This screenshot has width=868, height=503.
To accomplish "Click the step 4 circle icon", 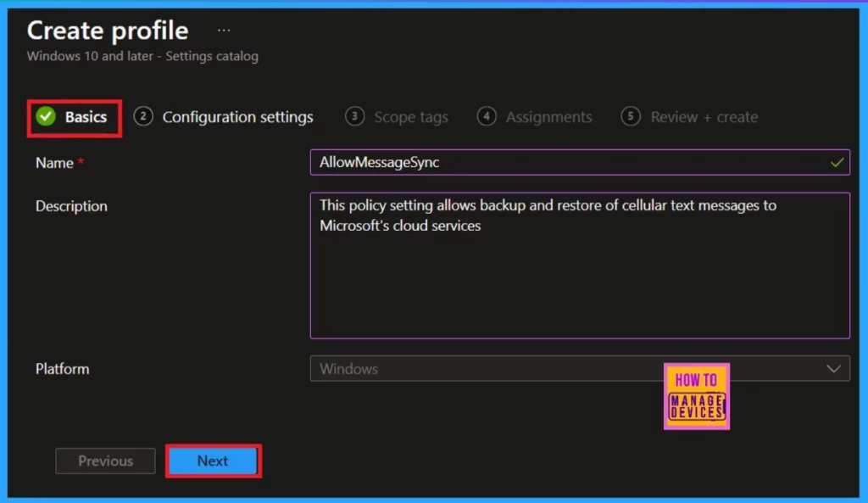I will point(487,116).
